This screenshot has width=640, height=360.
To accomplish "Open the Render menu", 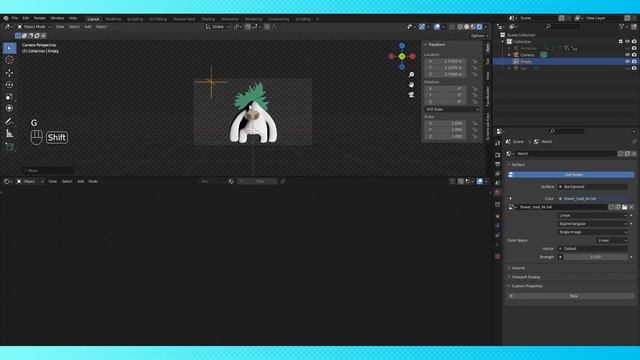I will point(40,18).
